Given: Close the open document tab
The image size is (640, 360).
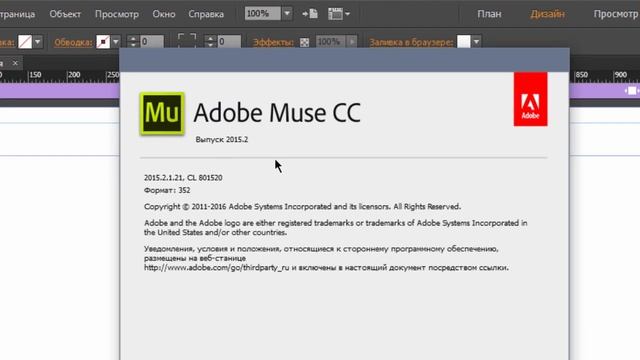Looking at the screenshot, I should pyautogui.click(x=15, y=63).
